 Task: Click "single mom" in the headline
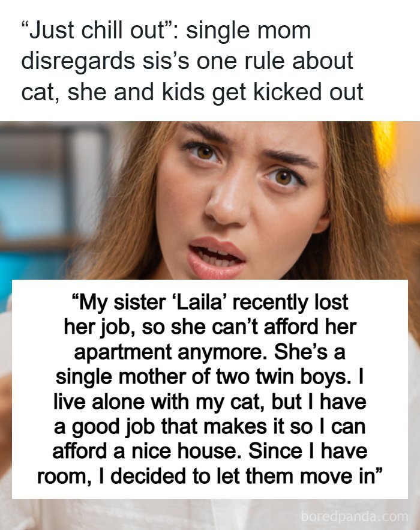click(248, 31)
